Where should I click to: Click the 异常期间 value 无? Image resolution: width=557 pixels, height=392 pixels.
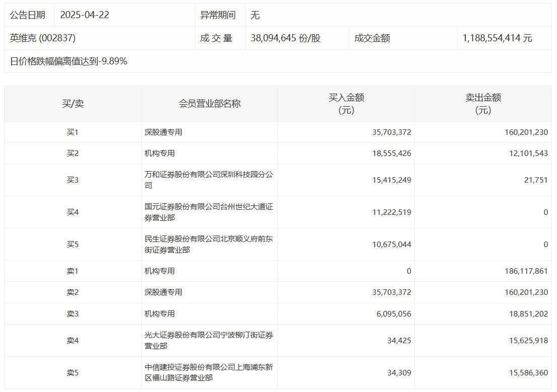pyautogui.click(x=255, y=15)
